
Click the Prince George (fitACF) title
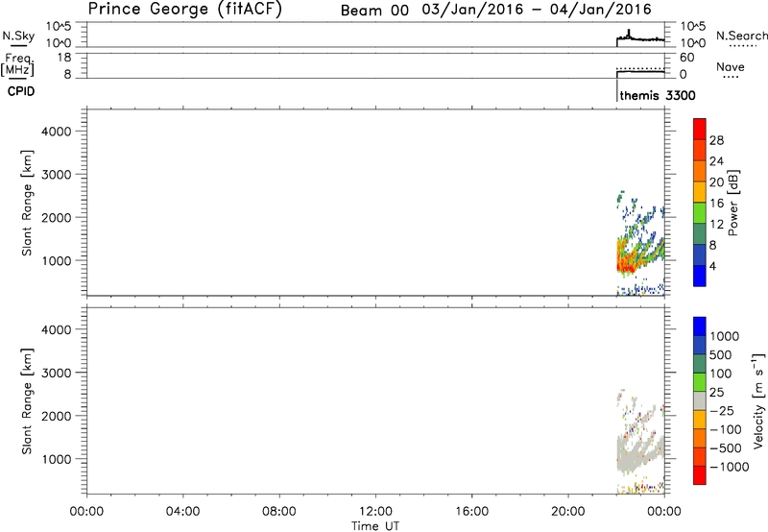tap(184, 10)
